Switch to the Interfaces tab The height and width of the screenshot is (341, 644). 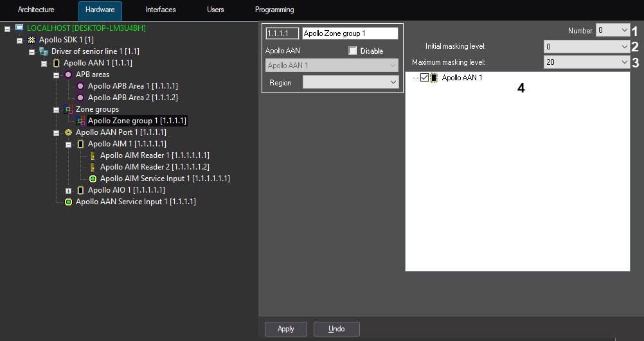click(161, 10)
